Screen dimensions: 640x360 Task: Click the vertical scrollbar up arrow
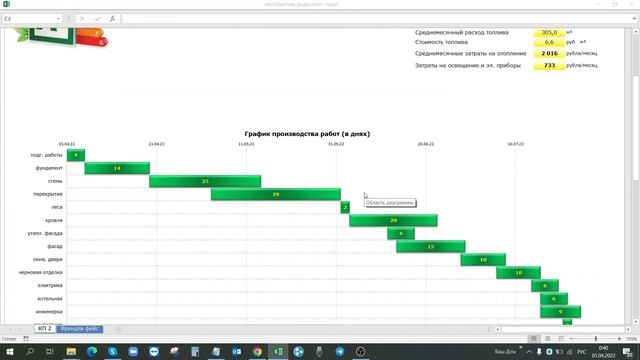[x=636, y=31]
